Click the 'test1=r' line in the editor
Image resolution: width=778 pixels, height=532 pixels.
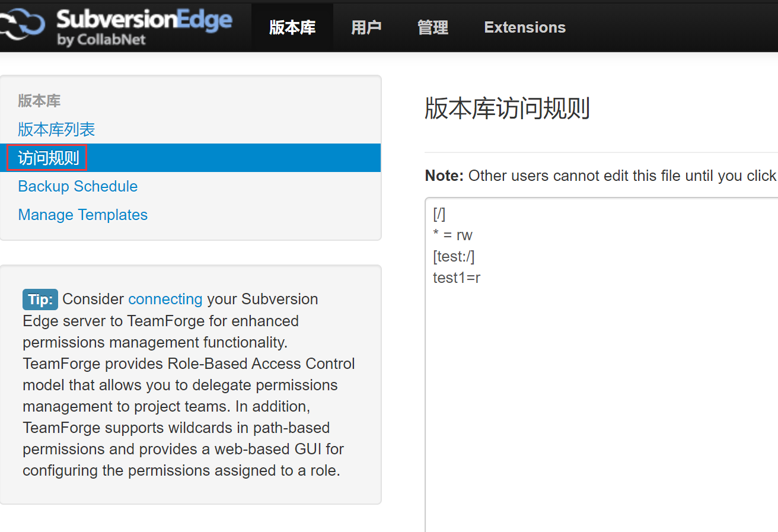pos(457,278)
